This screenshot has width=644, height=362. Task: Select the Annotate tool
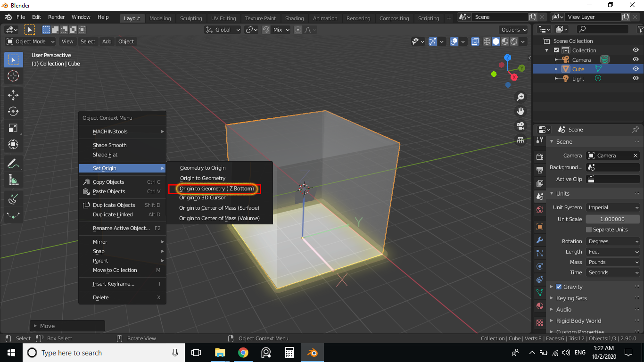coord(13,164)
